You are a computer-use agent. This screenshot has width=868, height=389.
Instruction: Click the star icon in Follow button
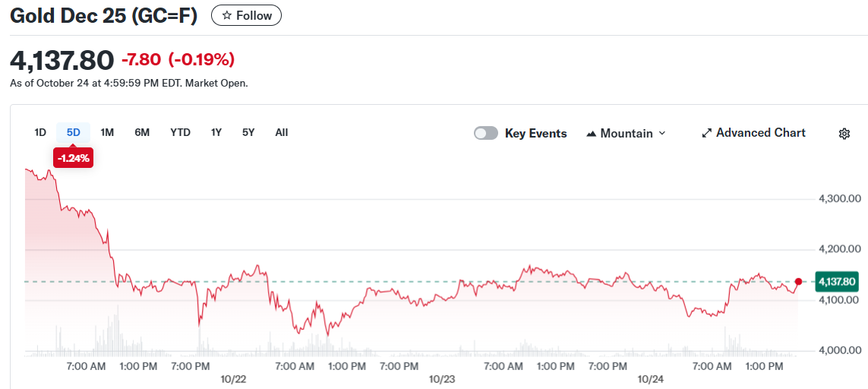(226, 16)
